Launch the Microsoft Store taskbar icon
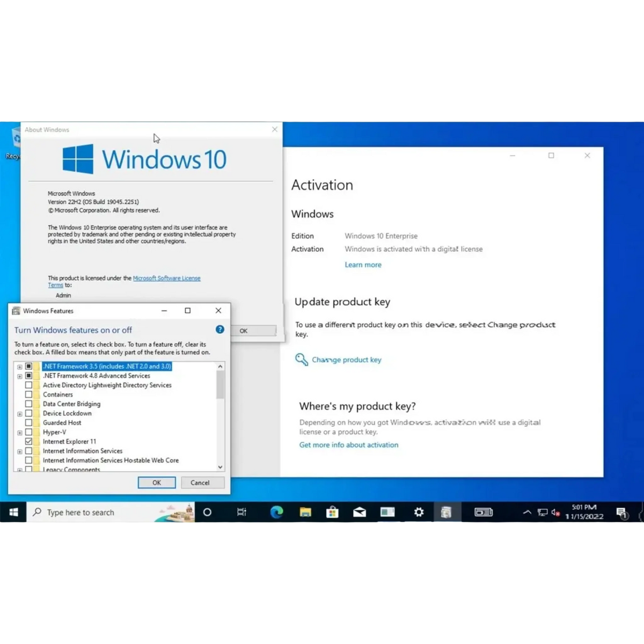644x644 pixels. [333, 513]
